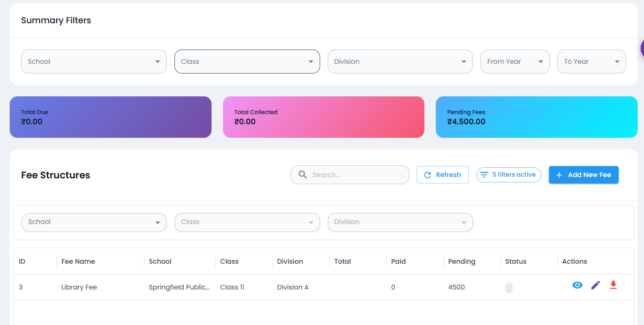Download Library Fee via red download icon
Screen dimensions: 644x325
613,285
